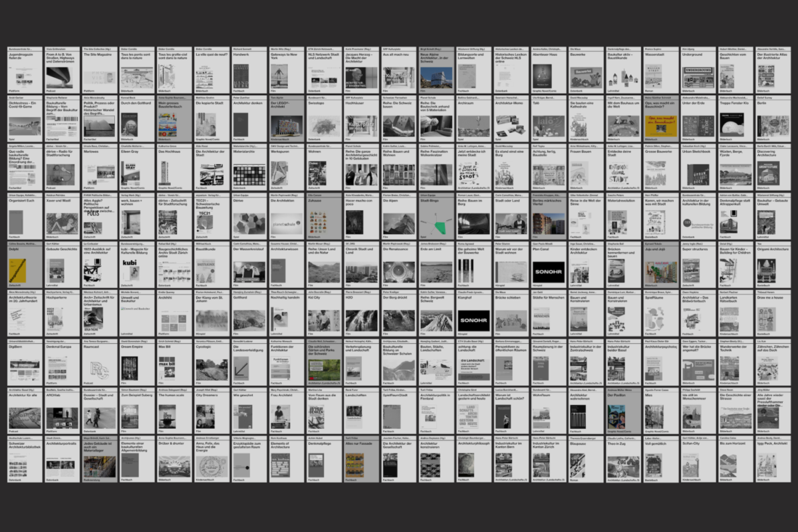The height and width of the screenshot is (532, 798).
Task: Select the Neue Alpine Architektur film card
Action: (437, 70)
